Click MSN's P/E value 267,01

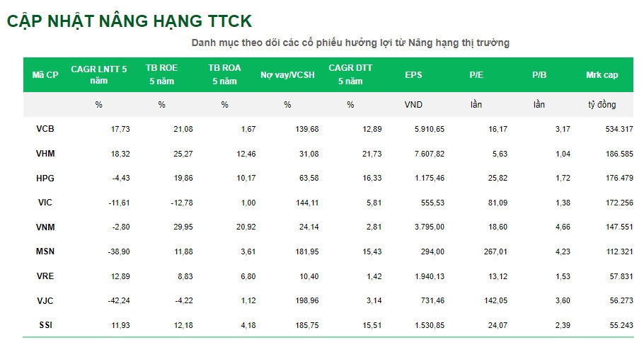click(495, 251)
